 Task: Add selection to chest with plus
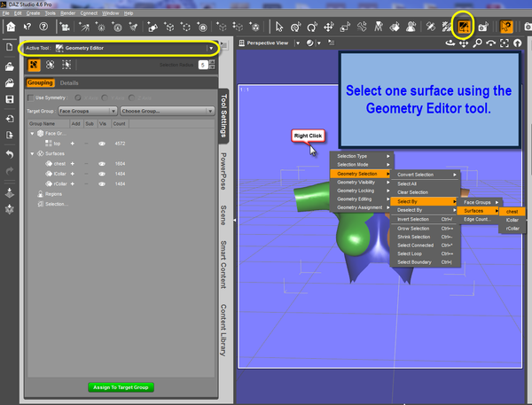[x=73, y=164]
